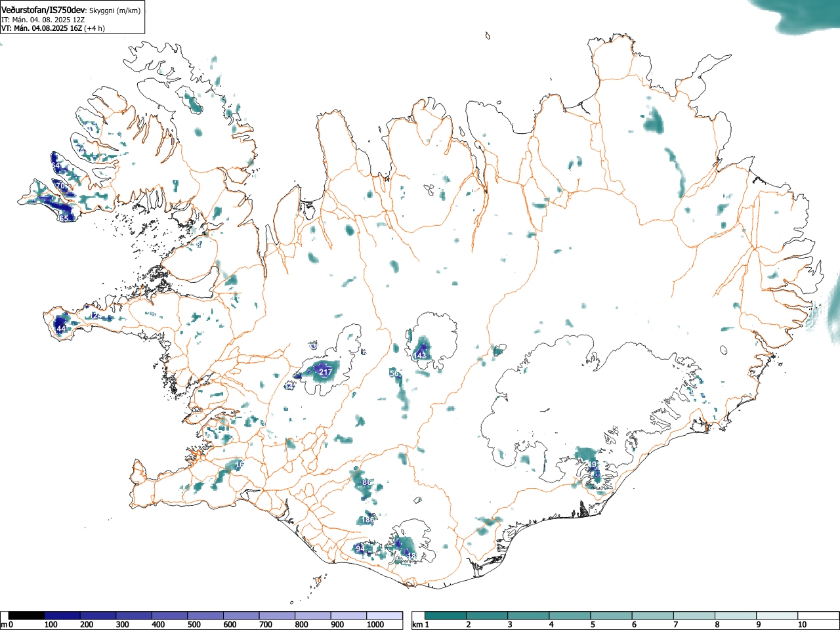The image size is (840, 630).
Task: Click the 44 value on Snæfellsnes peninsula
Action: pos(61,329)
